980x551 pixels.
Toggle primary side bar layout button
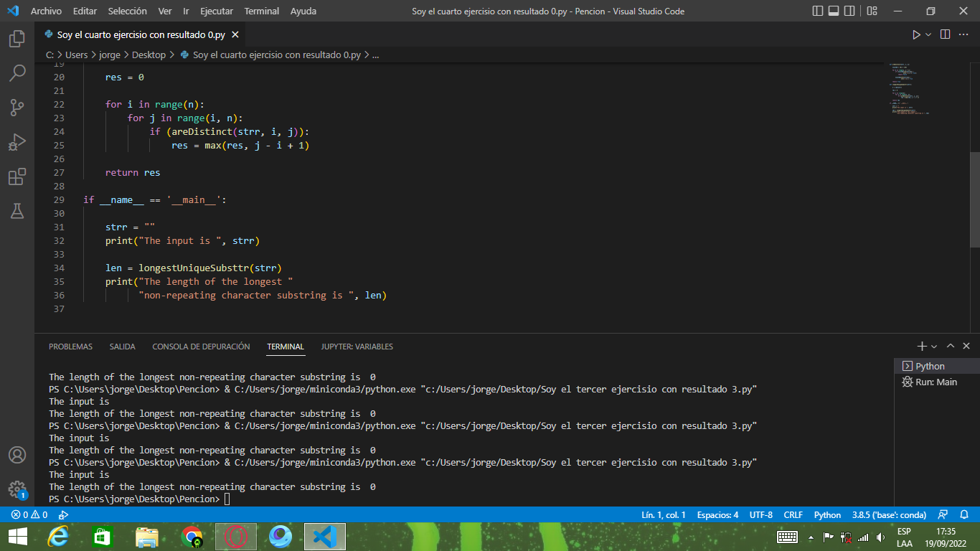[x=818, y=11]
